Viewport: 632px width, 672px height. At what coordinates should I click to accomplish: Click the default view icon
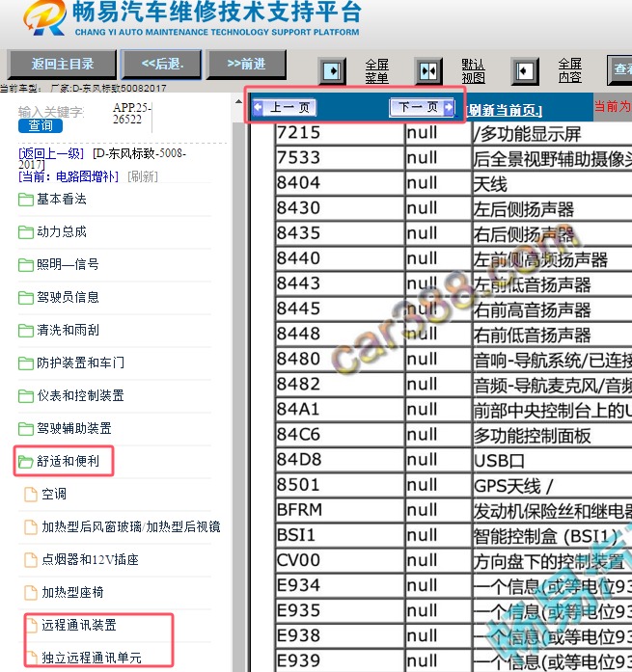point(428,70)
